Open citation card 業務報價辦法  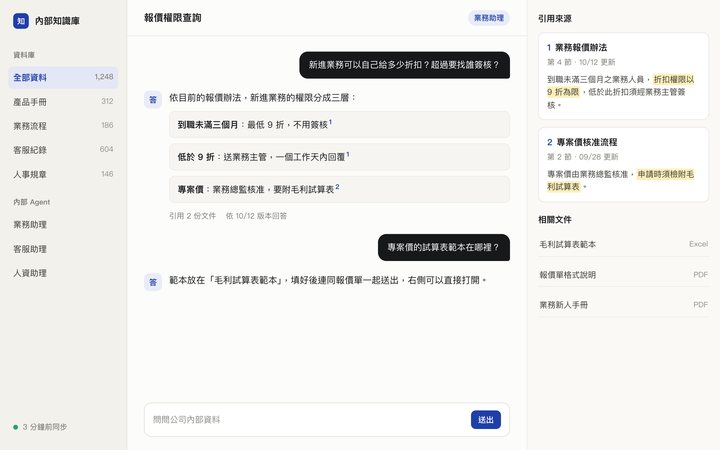pos(623,76)
